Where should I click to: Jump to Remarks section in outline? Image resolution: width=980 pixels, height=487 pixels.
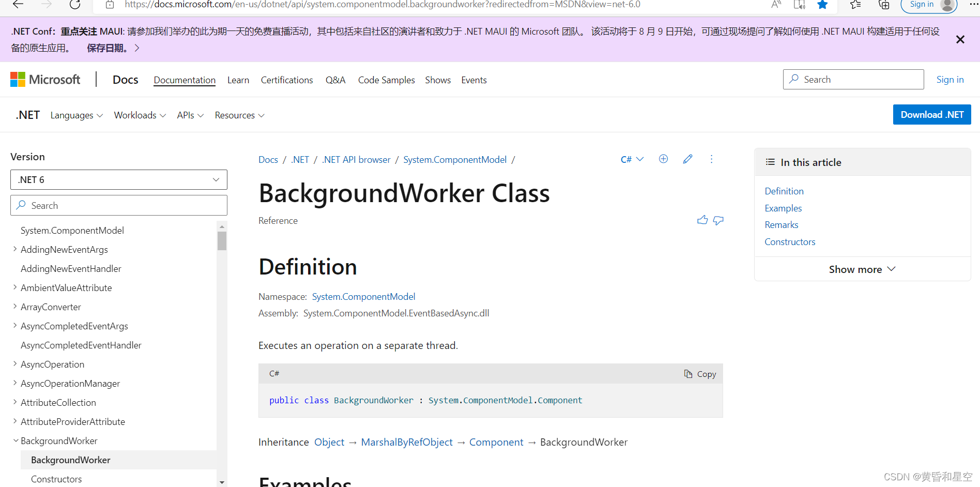pyautogui.click(x=782, y=225)
